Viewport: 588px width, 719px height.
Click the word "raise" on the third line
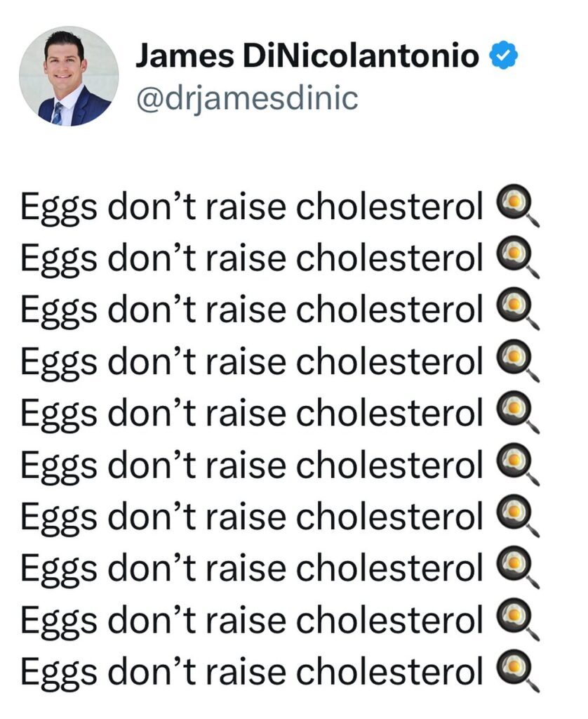tap(246, 310)
